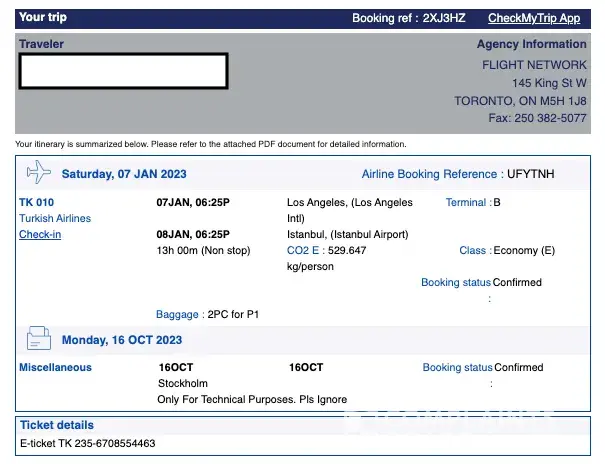605x472 pixels.
Task: Select the Monday, 16 OCT 2023 heading
Action: tap(122, 340)
